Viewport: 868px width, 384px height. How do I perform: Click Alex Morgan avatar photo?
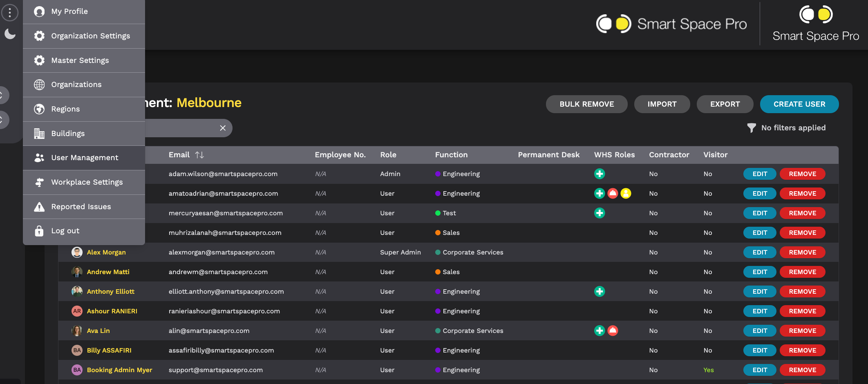pos(77,252)
